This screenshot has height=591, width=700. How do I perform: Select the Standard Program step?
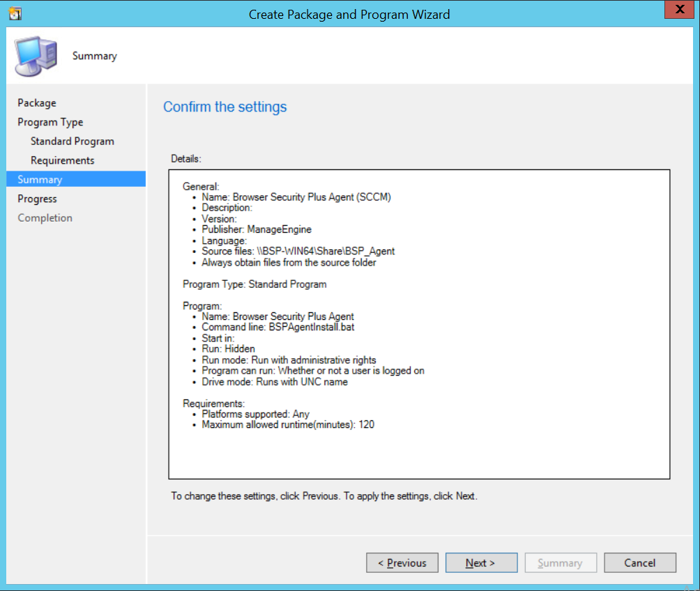point(73,141)
